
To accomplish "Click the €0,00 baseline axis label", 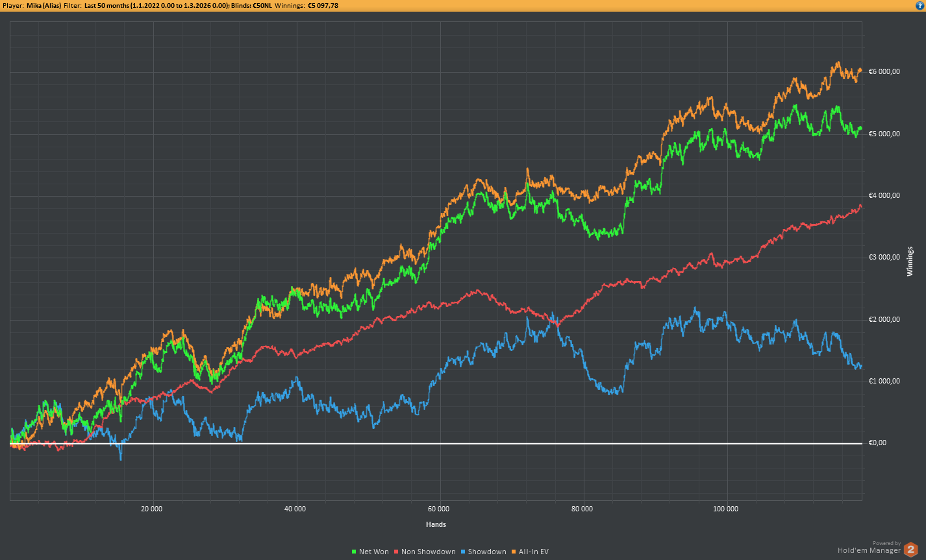I will click(877, 443).
